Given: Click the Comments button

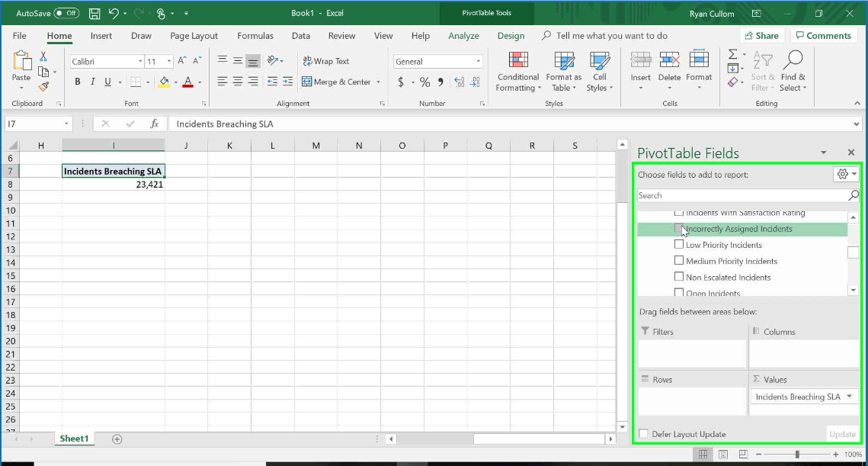Looking at the screenshot, I should pos(823,35).
